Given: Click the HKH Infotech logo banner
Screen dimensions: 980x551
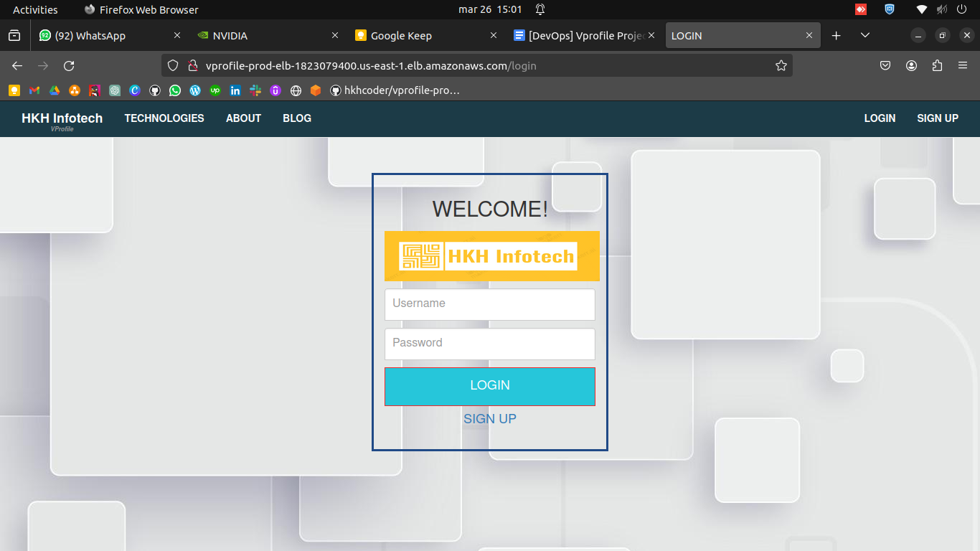Looking at the screenshot, I should pos(492,256).
